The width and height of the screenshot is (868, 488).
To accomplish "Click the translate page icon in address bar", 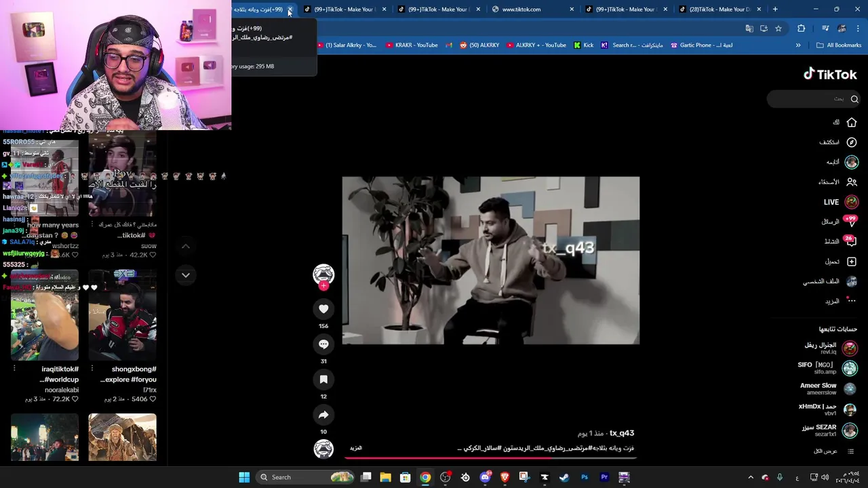I will [x=749, y=28].
